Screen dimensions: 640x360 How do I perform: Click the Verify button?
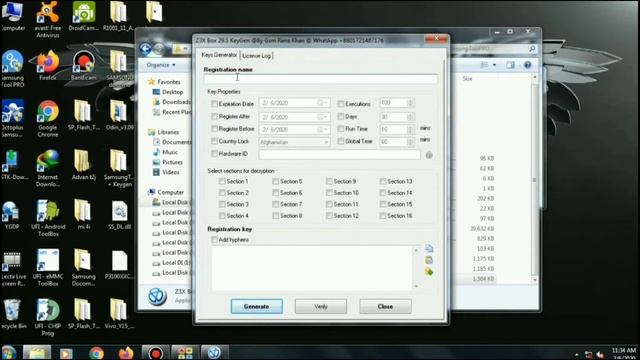(321, 306)
